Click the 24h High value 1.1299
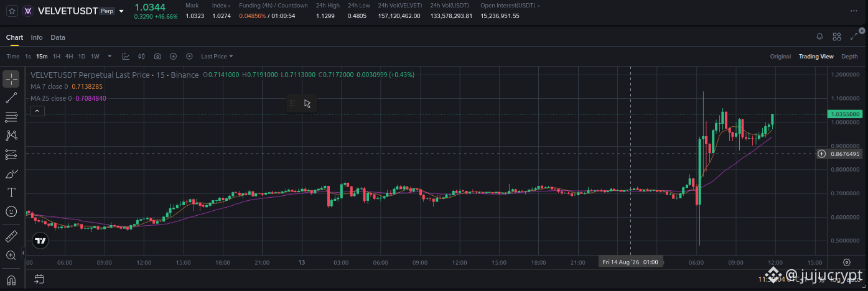This screenshot has height=291, width=868. click(x=325, y=16)
